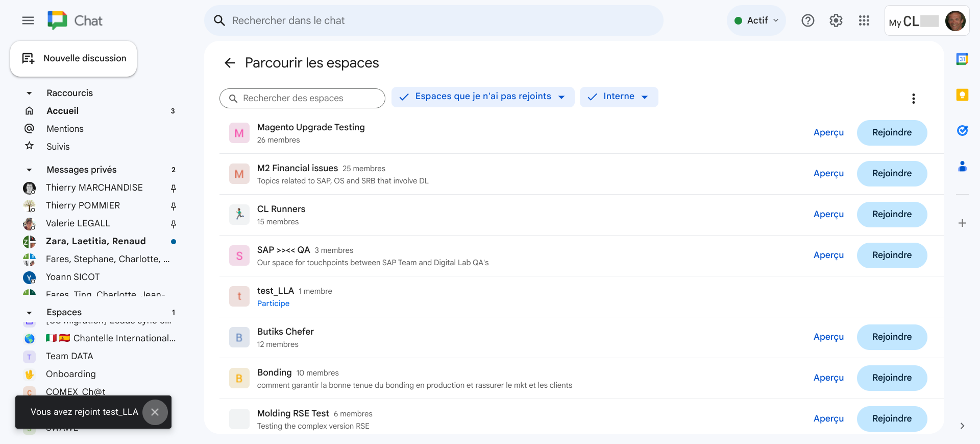Open the Settings gear icon
This screenshot has width=980, height=444.
click(x=836, y=20)
